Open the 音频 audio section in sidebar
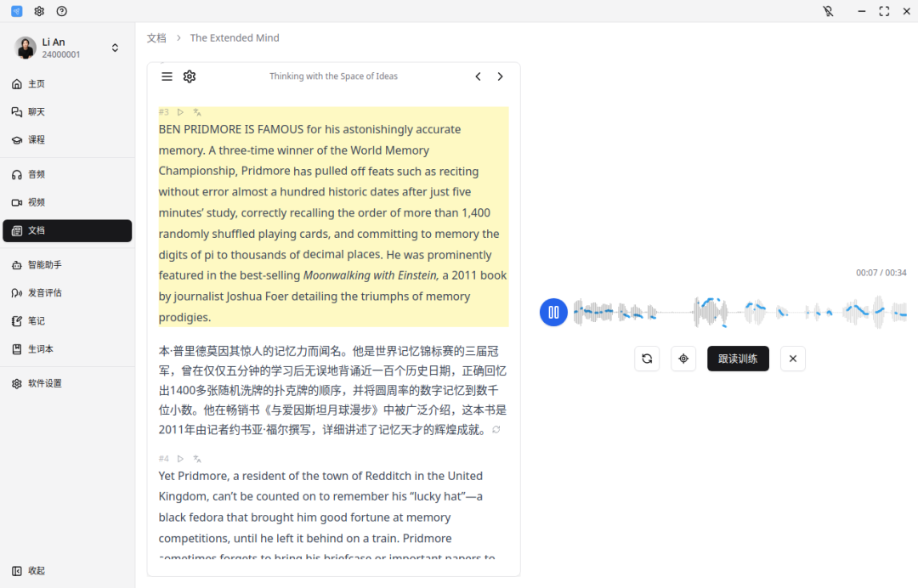Viewport: 918px width, 588px height. tap(37, 174)
